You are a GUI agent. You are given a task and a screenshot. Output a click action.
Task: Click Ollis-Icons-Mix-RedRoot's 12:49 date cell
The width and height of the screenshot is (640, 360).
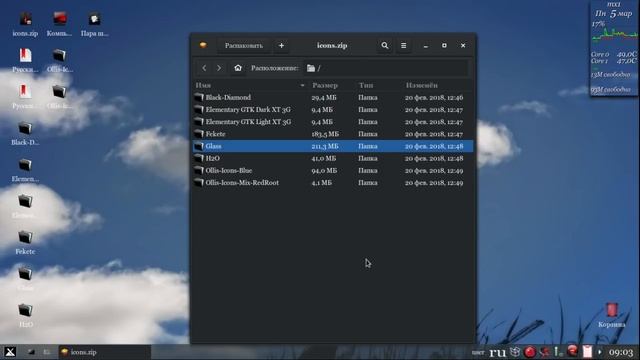click(434, 183)
